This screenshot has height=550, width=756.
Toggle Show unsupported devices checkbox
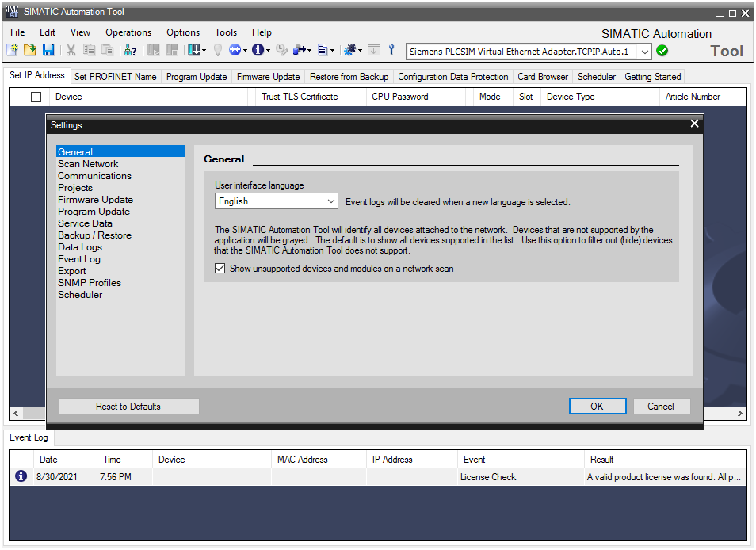pyautogui.click(x=220, y=269)
